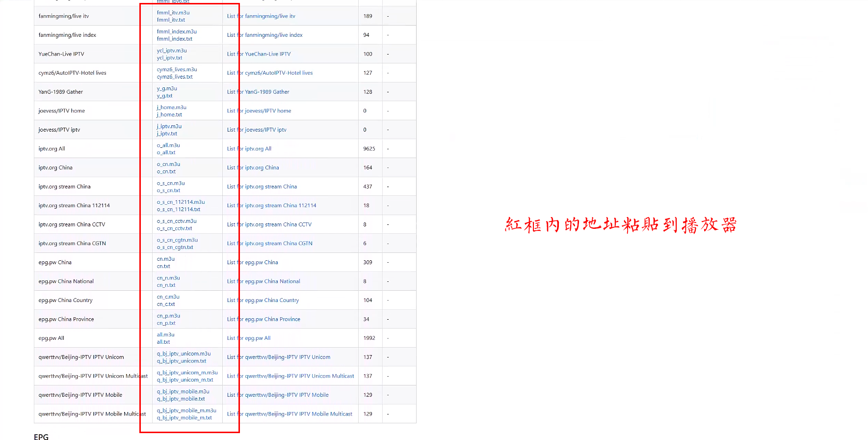This screenshot has width=868, height=440.
Task: Open the o_all.m3u playlist link
Action: pos(168,145)
